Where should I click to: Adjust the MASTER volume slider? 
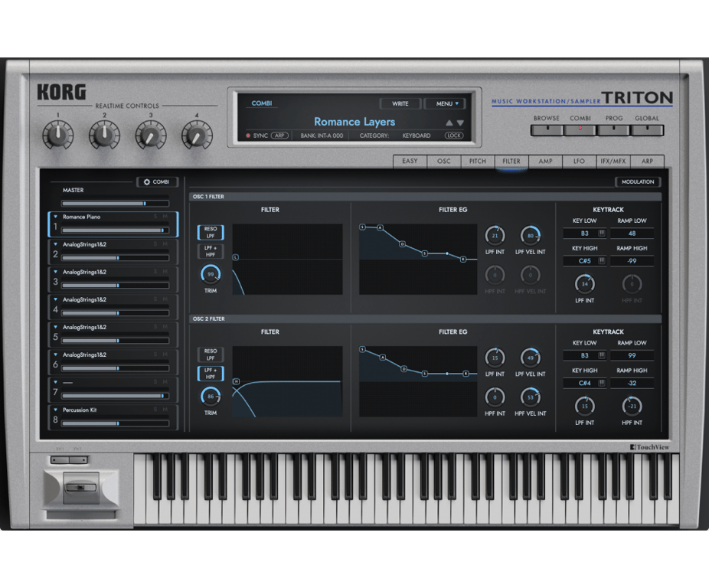point(116,204)
